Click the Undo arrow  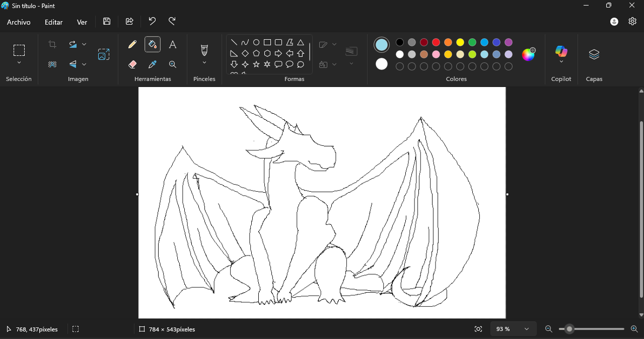point(152,21)
